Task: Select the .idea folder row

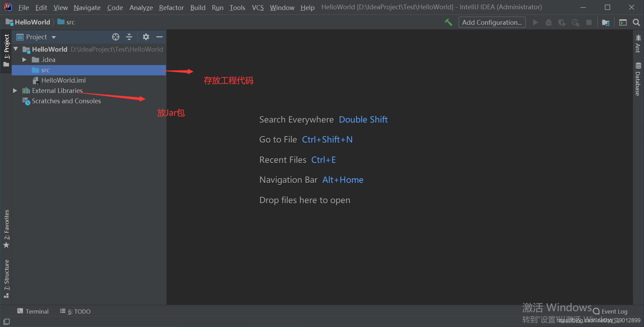Action: (x=89, y=60)
